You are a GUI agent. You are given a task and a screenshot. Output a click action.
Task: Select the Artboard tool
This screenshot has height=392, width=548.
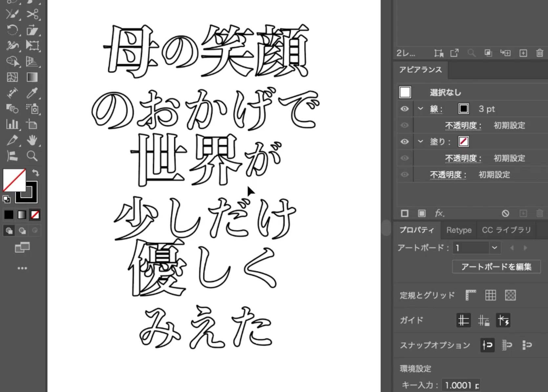[32, 124]
